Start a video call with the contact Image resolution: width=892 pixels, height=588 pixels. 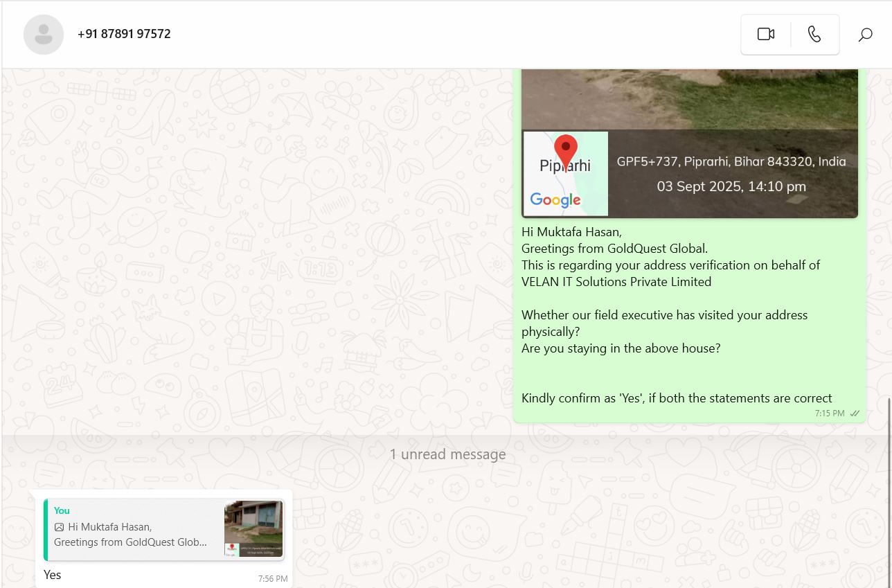[x=765, y=34]
